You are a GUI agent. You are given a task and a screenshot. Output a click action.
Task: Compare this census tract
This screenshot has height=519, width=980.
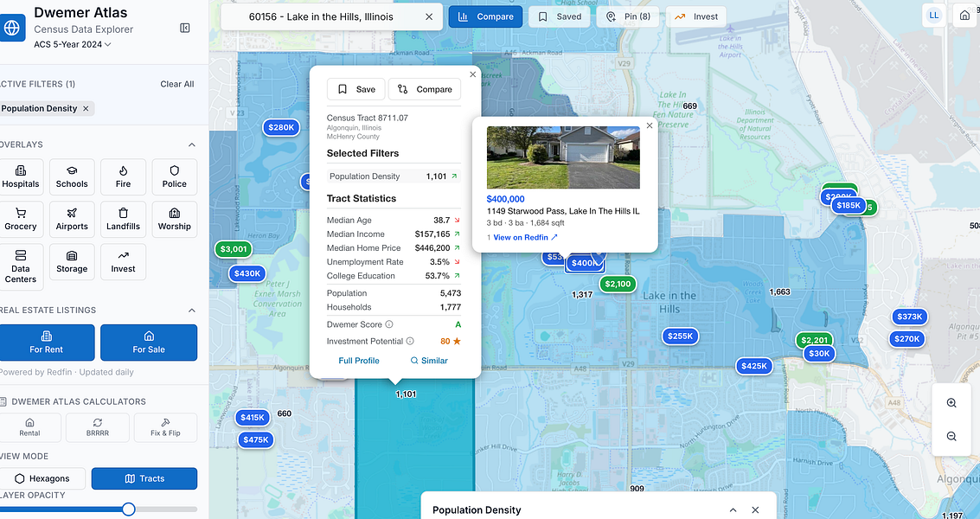[x=425, y=89]
